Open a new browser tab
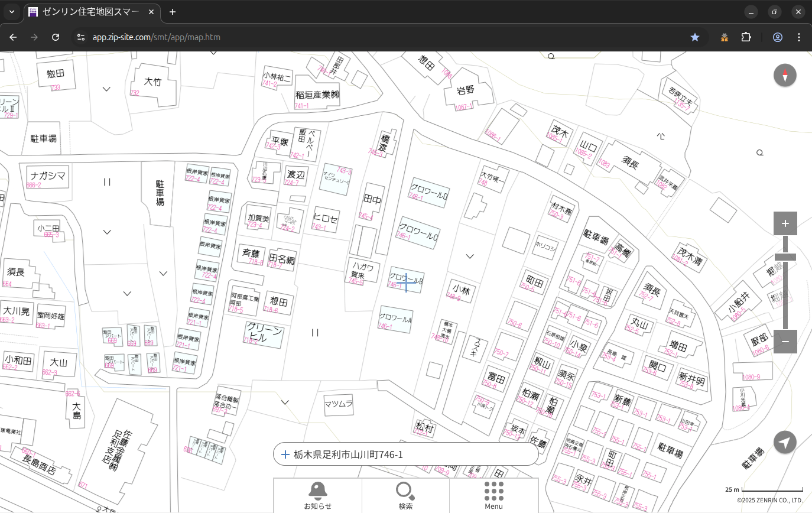The height and width of the screenshot is (513, 812). pos(173,12)
